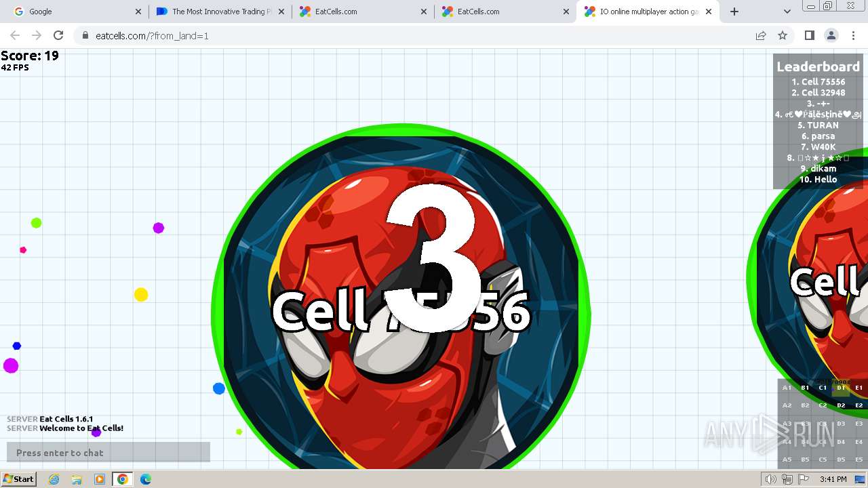Viewport: 868px width, 488px height.
Task: Close the second EatCells.com tab
Action: [x=566, y=12]
